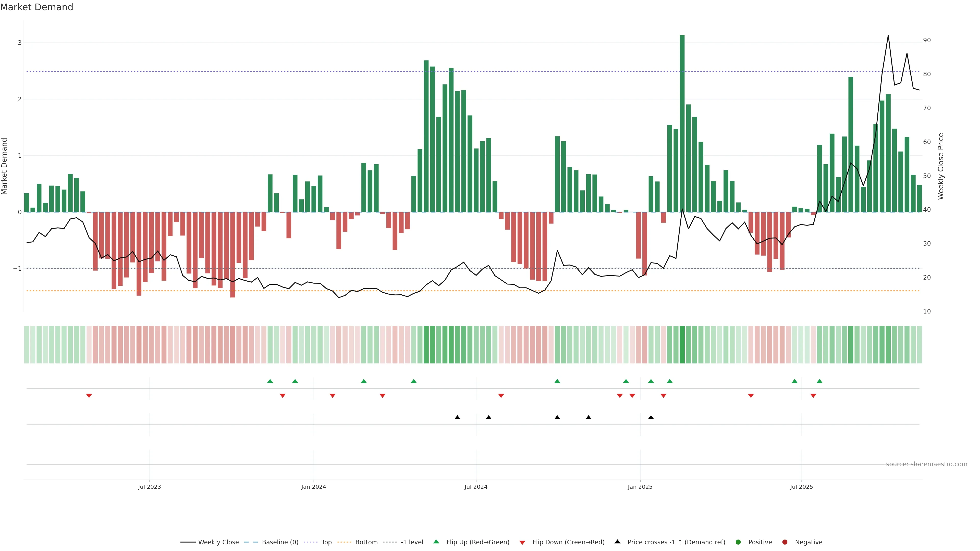
Task: Click the last green flip-up marker
Action: point(819,381)
